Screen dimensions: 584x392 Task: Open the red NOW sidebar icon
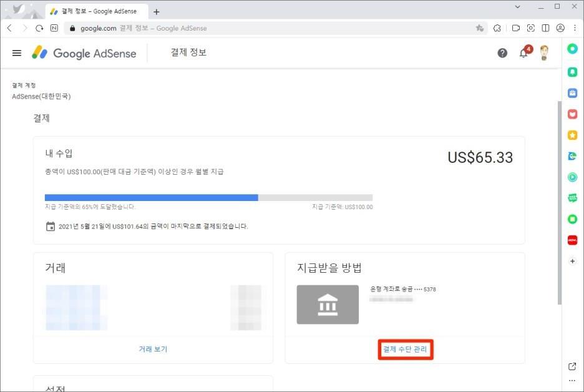point(572,240)
